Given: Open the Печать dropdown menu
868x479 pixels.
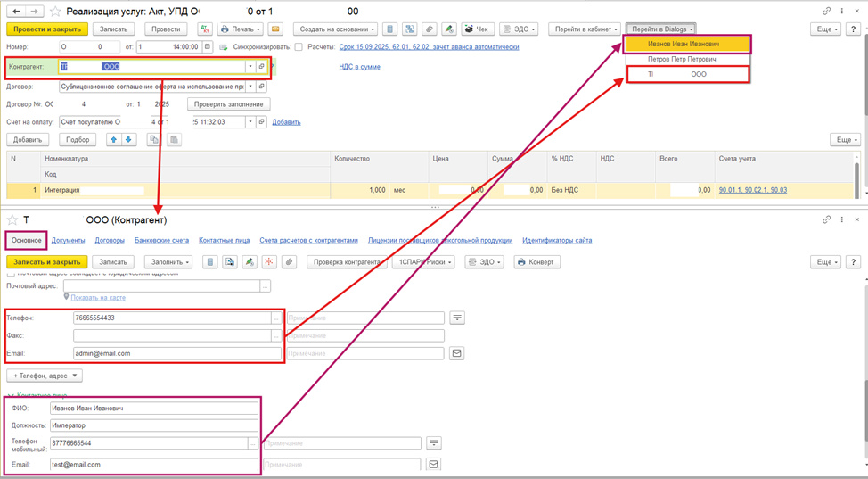Looking at the screenshot, I should tap(242, 29).
